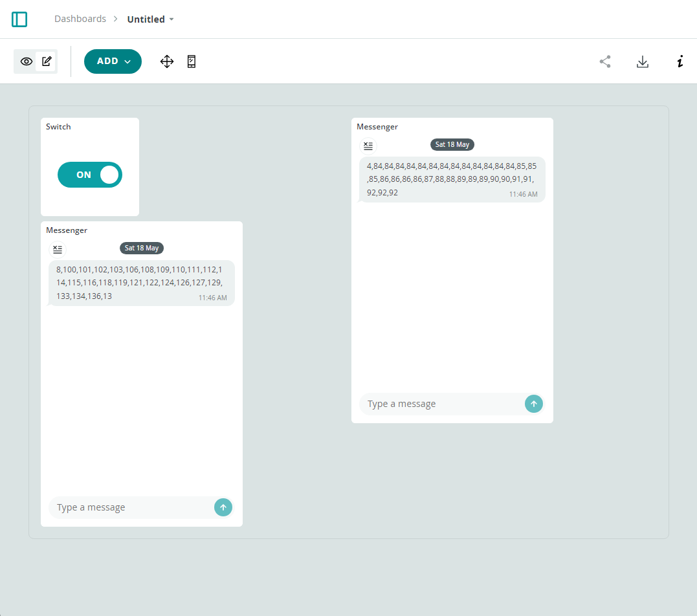Image resolution: width=697 pixels, height=616 pixels.
Task: Open the mobile layout icon
Action: tap(192, 61)
